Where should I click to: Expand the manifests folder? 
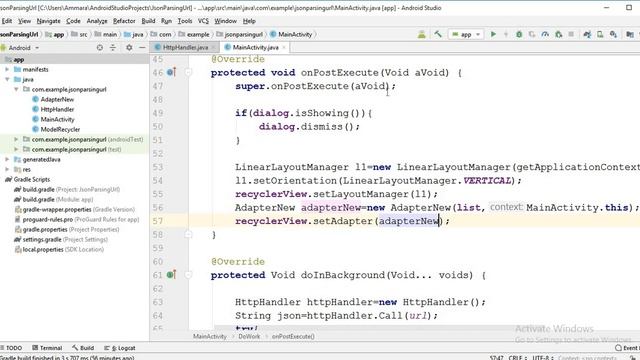[x=7, y=69]
